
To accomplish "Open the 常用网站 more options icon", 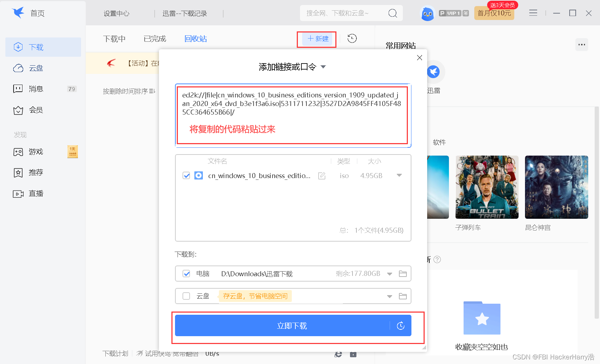I will pos(582,45).
